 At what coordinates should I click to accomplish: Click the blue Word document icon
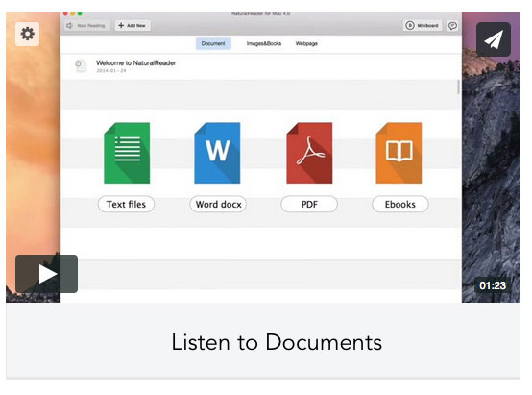point(217,153)
